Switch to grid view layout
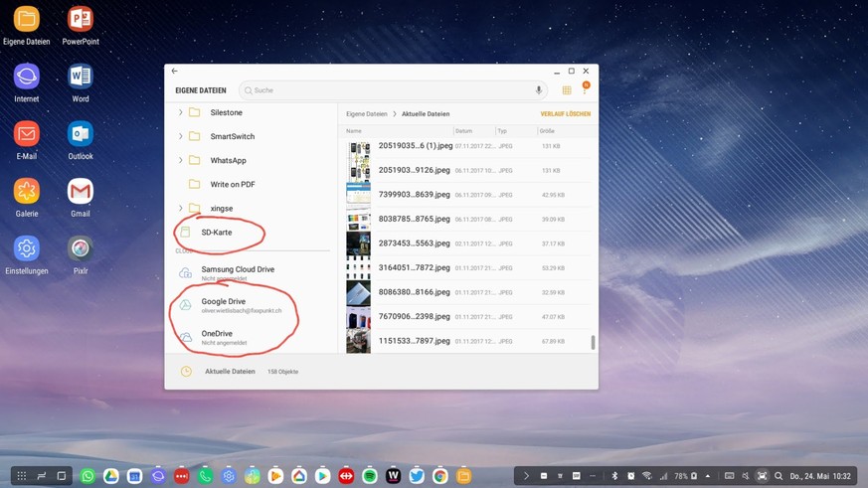Image resolution: width=868 pixels, height=488 pixels. (567, 90)
